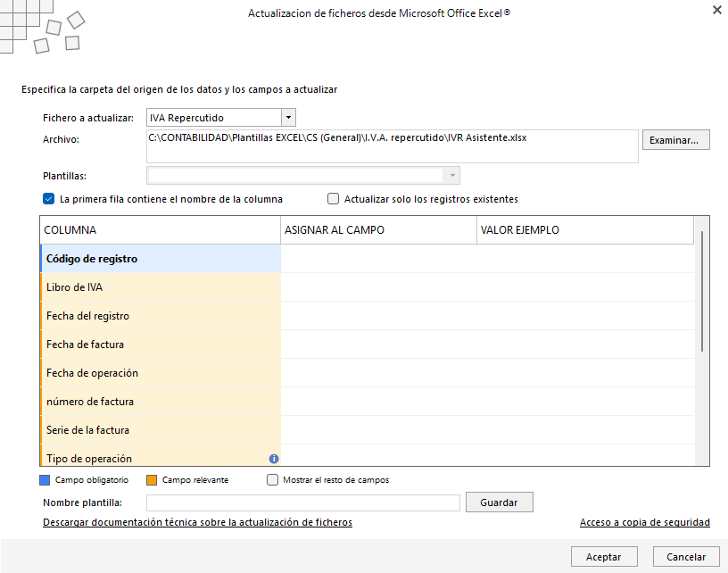This screenshot has width=728, height=573.
Task: Check 'Mostrar el resto de campos'
Action: point(272,479)
